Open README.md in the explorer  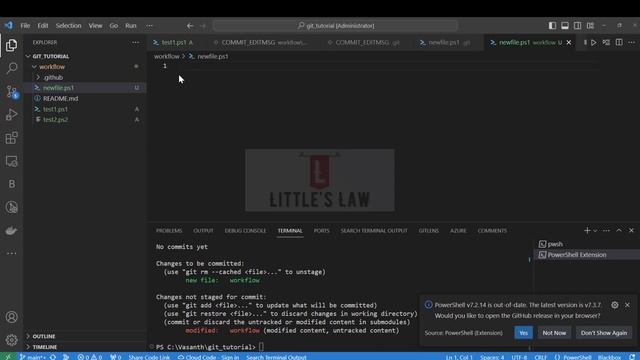(x=85, y=98)
